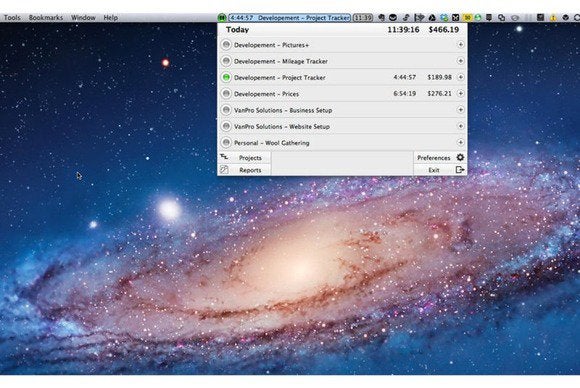Start the timer for Developement - Mileage Tracker
Image resolution: width=580 pixels, height=388 pixels.
point(226,61)
